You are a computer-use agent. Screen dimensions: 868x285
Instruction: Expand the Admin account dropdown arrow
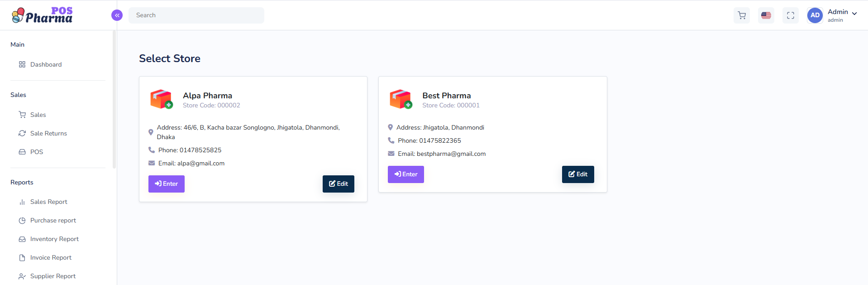click(x=854, y=14)
